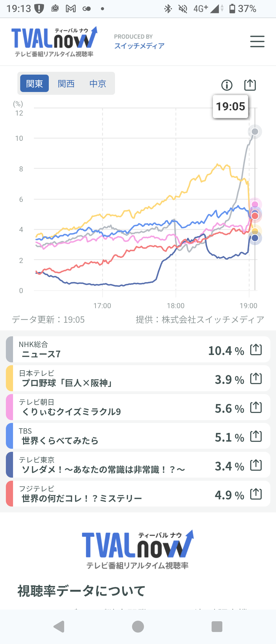
Task: Tap the grey NHK data point on the chart
Action: click(255, 132)
